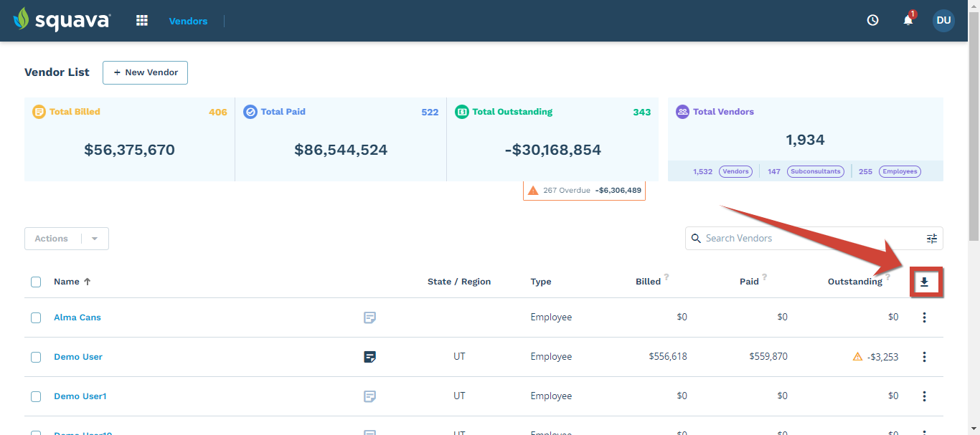Expand the Actions dropdown

67,239
